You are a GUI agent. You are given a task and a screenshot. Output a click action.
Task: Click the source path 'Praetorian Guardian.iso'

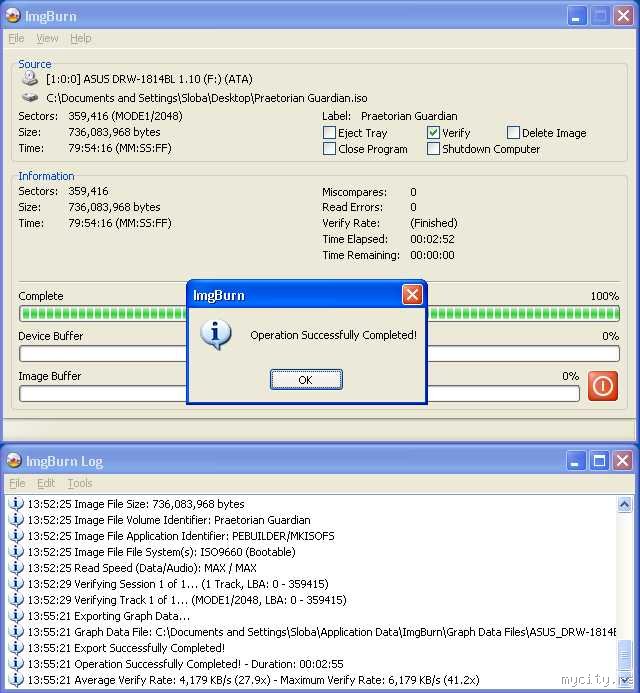coord(207,98)
